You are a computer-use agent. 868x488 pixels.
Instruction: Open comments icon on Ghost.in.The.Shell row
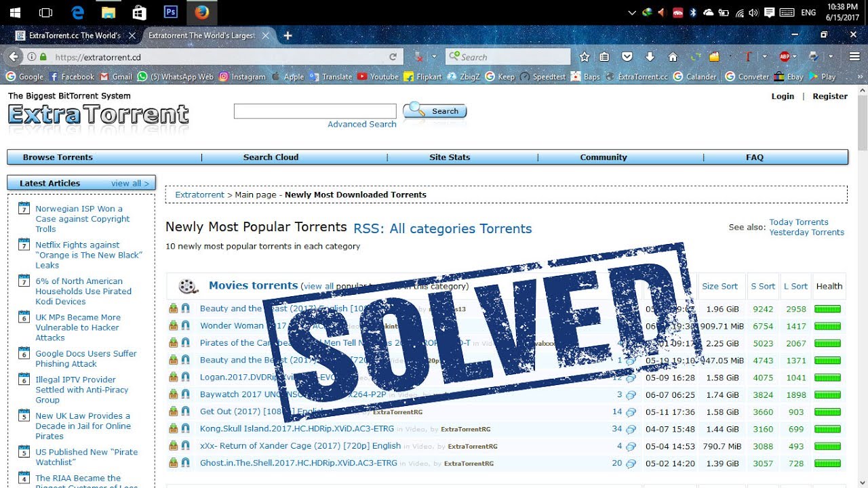631,464
